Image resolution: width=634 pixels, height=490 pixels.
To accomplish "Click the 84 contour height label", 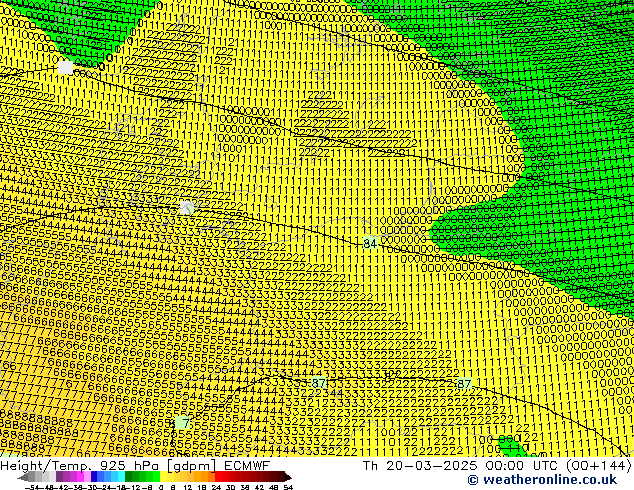I will [370, 243].
